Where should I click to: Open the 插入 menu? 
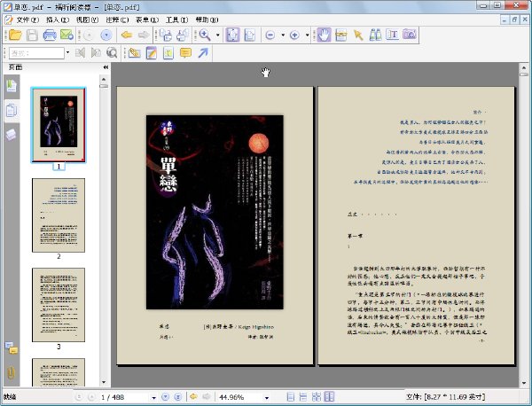pyautogui.click(x=58, y=20)
